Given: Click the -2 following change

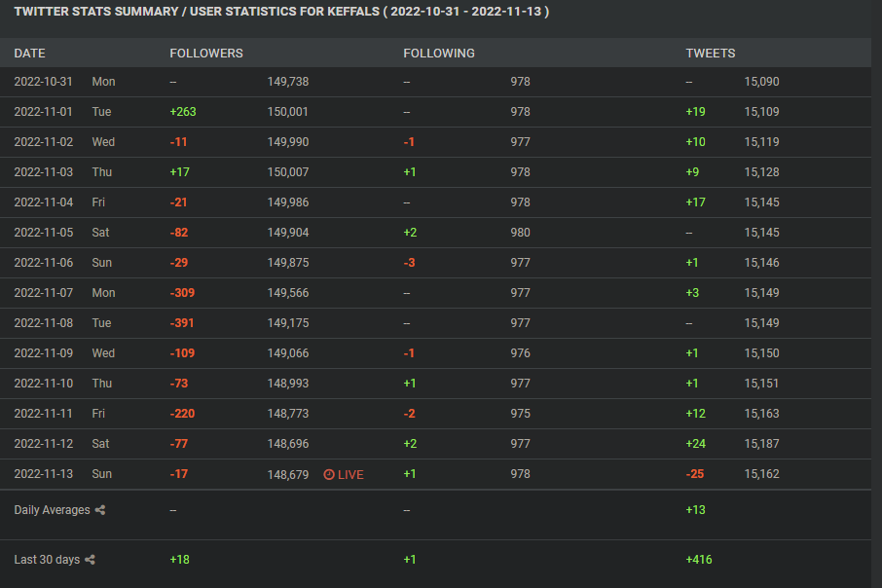Looking at the screenshot, I should pyautogui.click(x=409, y=414).
